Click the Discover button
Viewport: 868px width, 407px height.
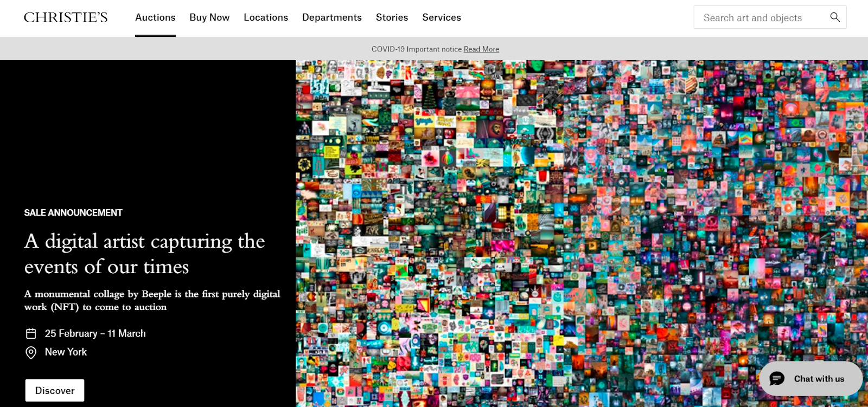point(55,390)
